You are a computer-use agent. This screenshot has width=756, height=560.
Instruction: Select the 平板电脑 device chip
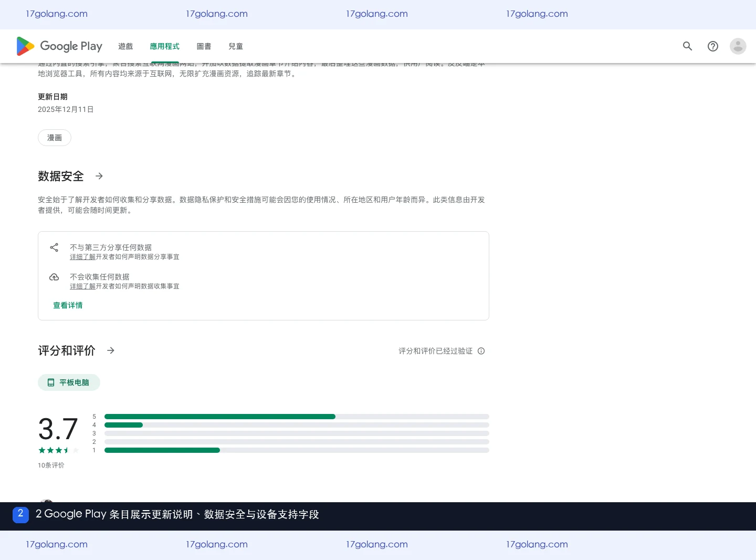tap(69, 382)
